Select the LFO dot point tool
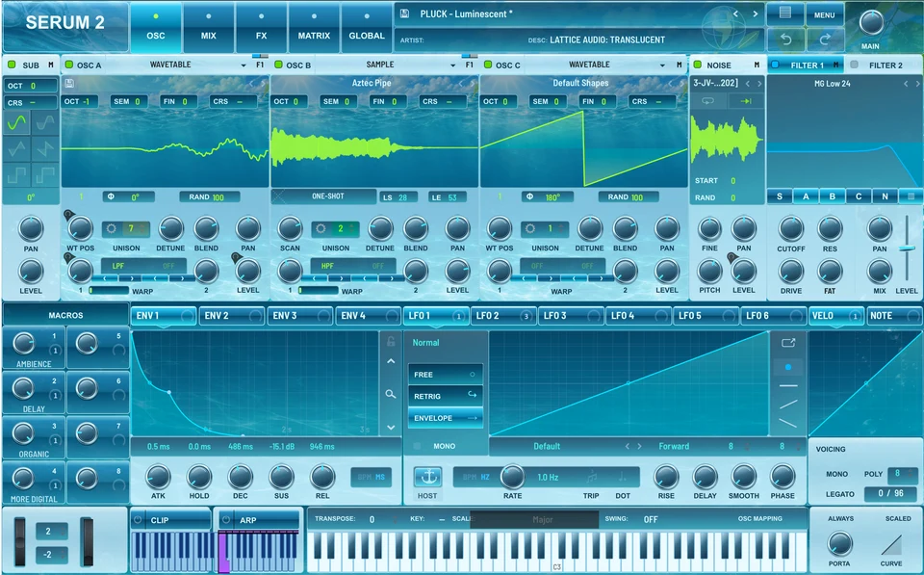The height and width of the screenshot is (575, 924). tap(788, 367)
